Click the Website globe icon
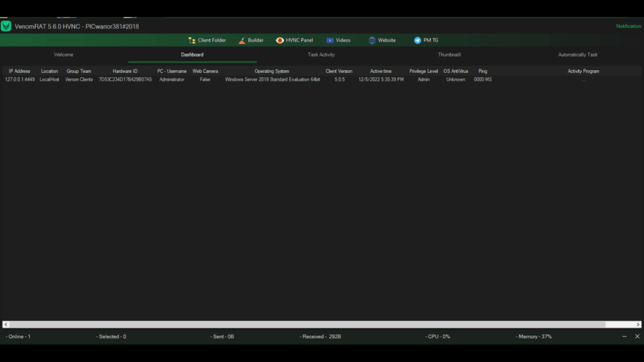 (x=372, y=40)
